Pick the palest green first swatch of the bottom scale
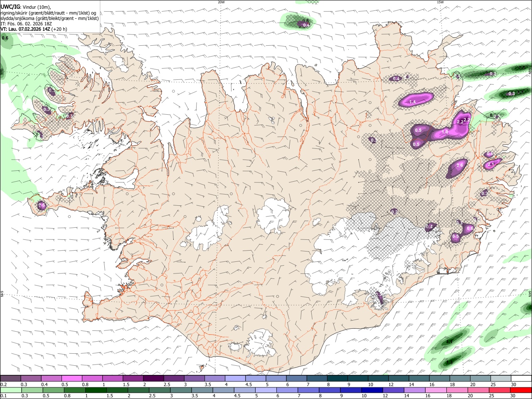 coord(11,390)
